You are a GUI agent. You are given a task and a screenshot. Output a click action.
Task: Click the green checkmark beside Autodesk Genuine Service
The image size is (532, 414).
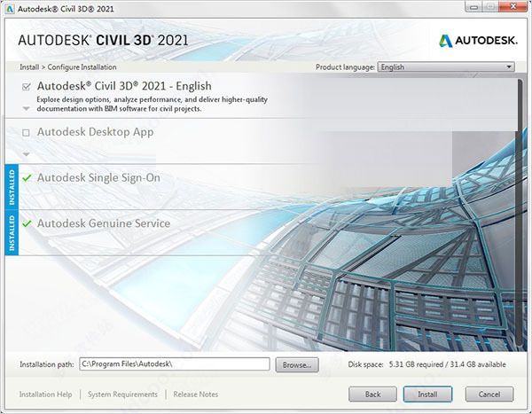(27, 224)
